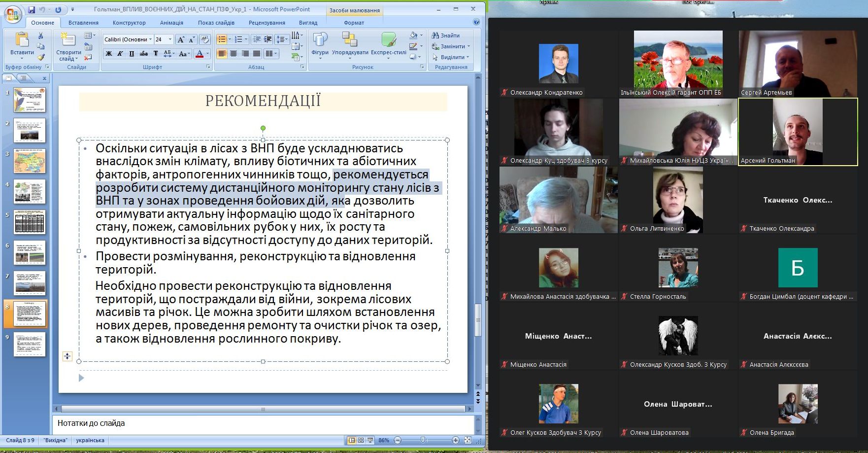Click Fit slide to window icon
The image size is (868, 453).
tap(467, 440)
